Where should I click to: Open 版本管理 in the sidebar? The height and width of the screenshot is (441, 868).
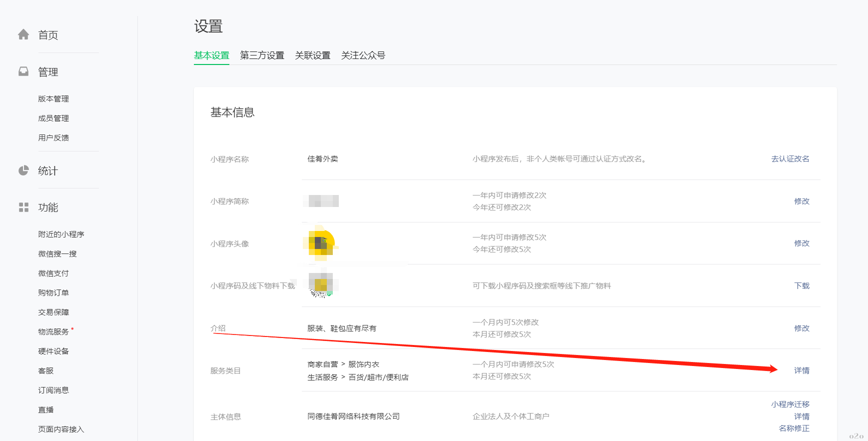click(x=53, y=99)
